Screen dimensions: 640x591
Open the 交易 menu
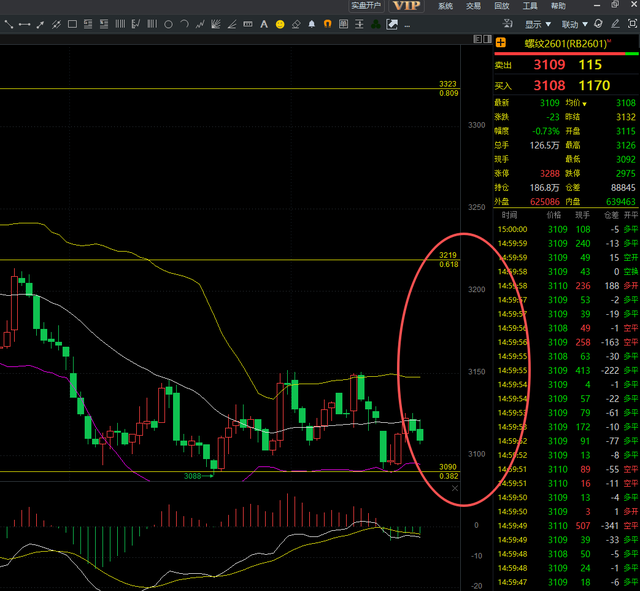[x=473, y=6]
